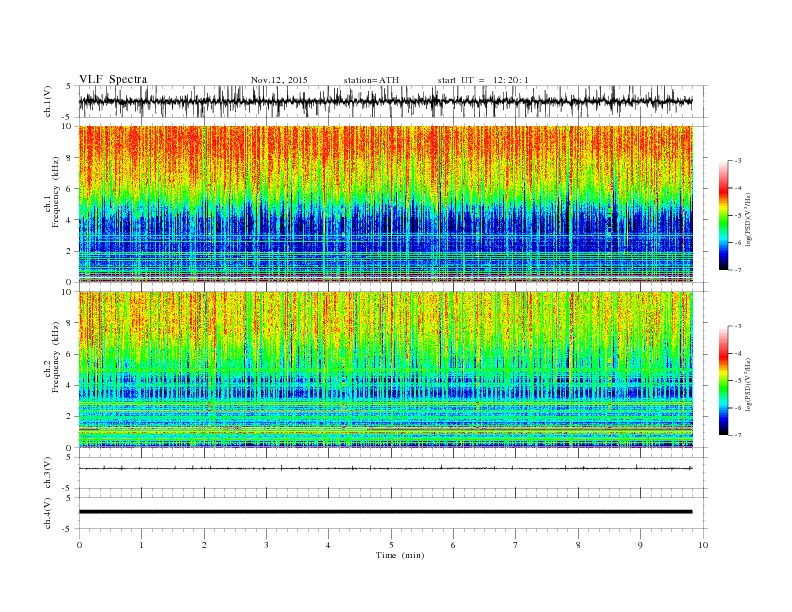Viewport: 792px width, 612px height.
Task: Click the thick black ch.4 trace
Action: pos(385,512)
